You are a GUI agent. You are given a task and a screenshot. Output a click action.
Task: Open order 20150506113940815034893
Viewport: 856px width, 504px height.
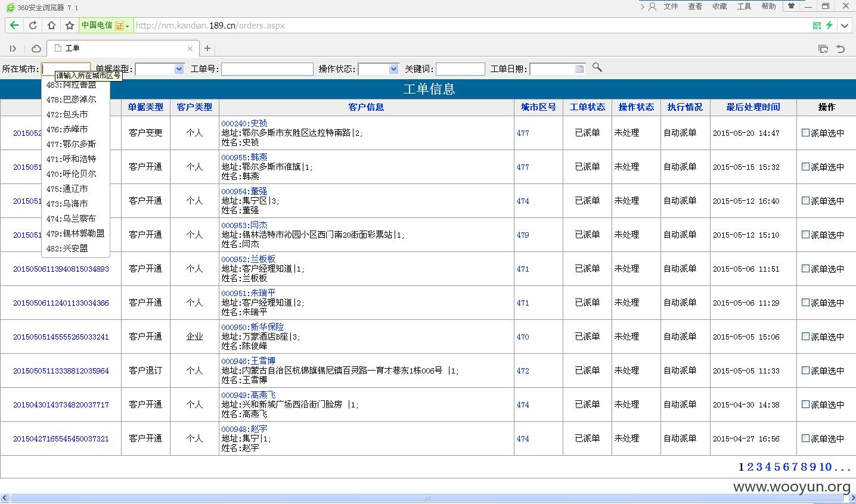tap(61, 269)
